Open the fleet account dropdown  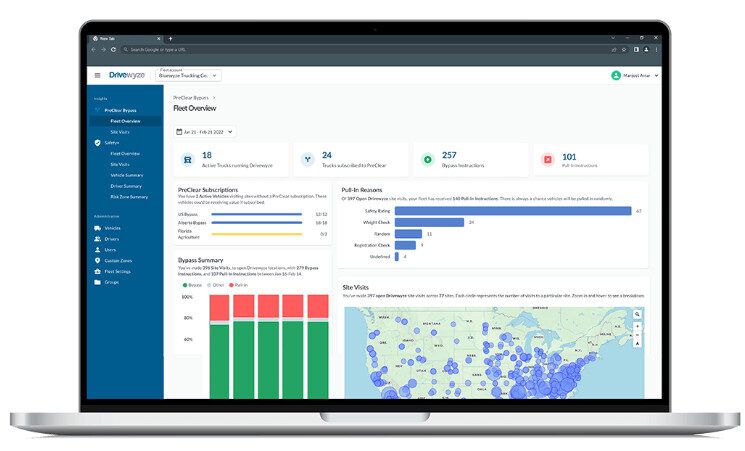click(x=190, y=75)
